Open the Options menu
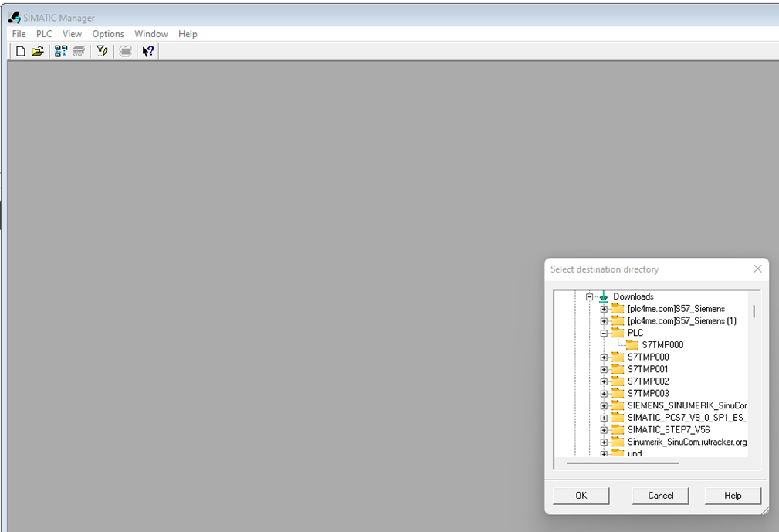The image size is (779, 532). point(108,34)
